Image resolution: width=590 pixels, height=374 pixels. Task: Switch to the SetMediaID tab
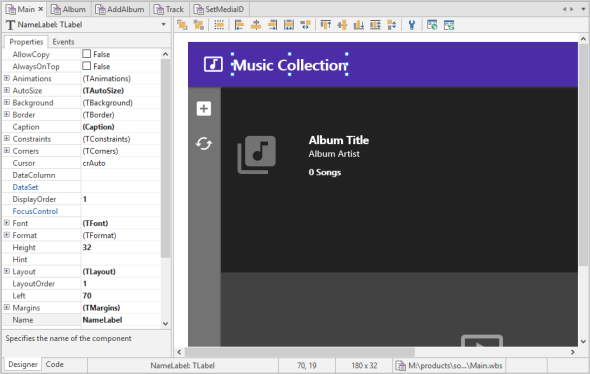click(x=218, y=9)
